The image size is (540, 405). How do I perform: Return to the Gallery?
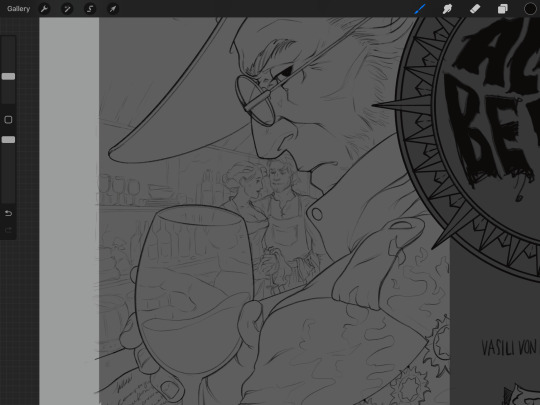tap(18, 9)
